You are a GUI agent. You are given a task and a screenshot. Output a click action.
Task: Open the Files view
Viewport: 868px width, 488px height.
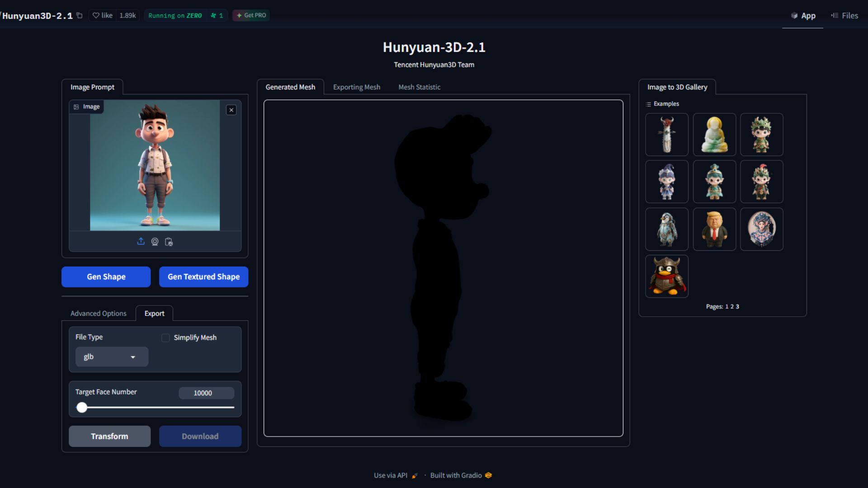click(x=844, y=15)
